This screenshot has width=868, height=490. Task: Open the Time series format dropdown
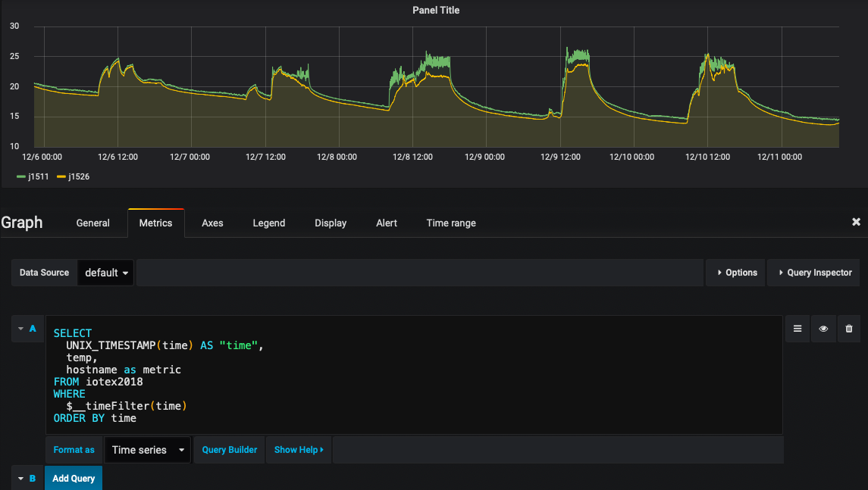point(147,450)
